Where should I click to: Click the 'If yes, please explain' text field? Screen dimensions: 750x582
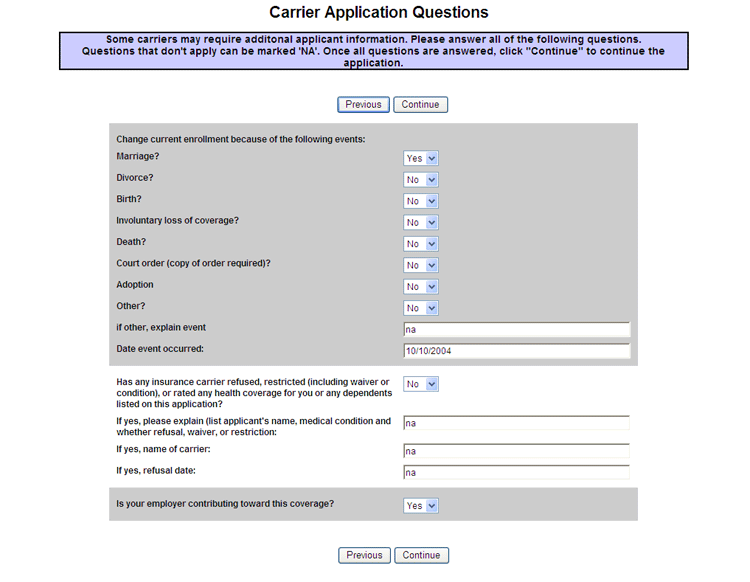[x=516, y=423]
